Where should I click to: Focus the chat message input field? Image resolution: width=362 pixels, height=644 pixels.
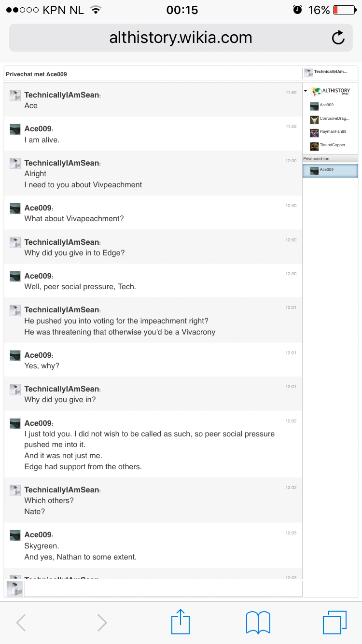pos(163,588)
